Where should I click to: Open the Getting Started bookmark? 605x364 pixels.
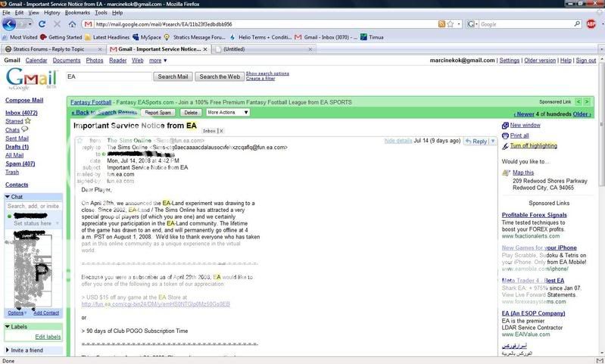[x=61, y=37]
